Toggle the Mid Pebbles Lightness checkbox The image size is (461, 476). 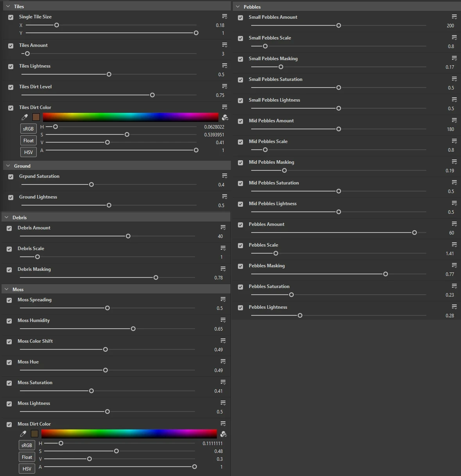click(240, 204)
